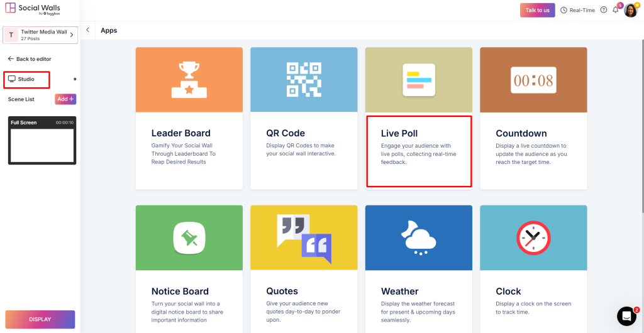Select Studio in the sidebar
Viewport: 644px width, 333px height.
26,79
